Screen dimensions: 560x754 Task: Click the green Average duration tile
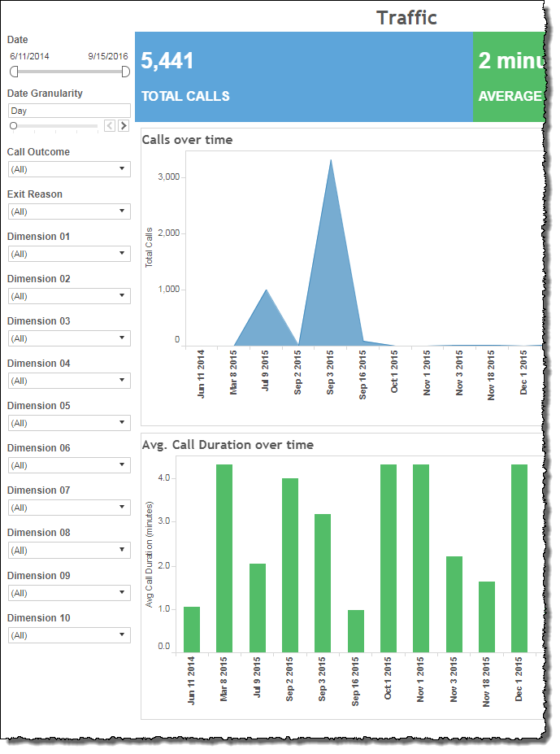[x=508, y=76]
